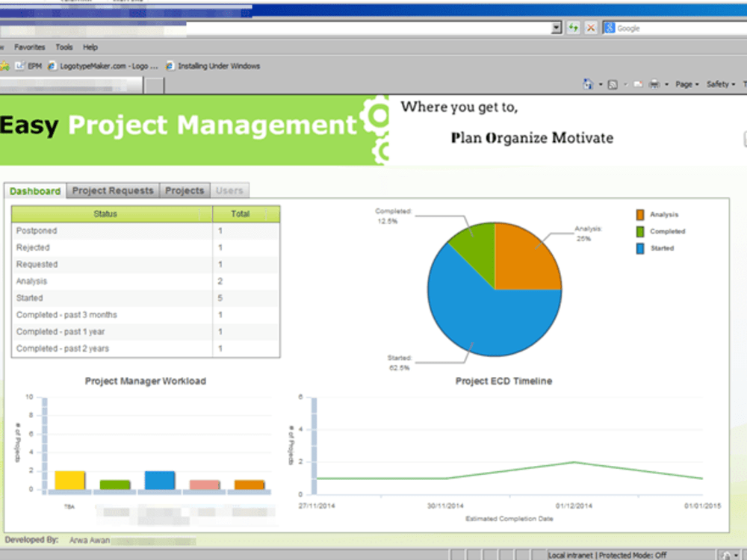Click the Project Manager Workload title

pyautogui.click(x=146, y=381)
